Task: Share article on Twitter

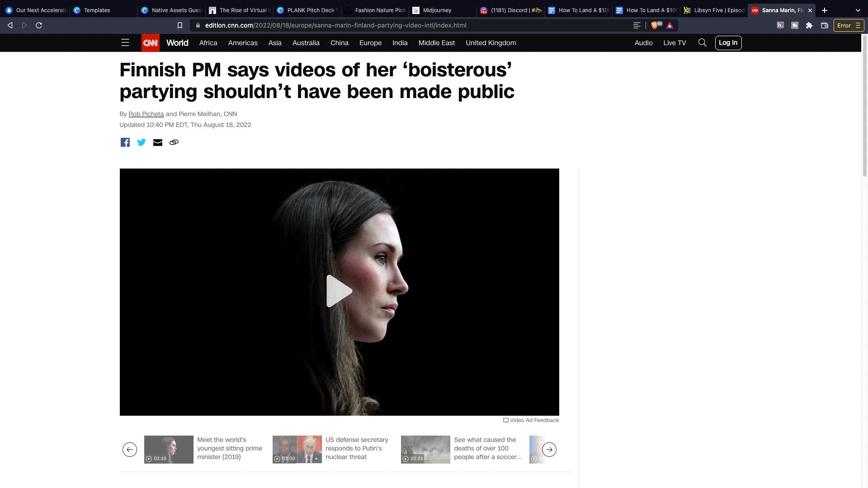Action: click(x=142, y=142)
